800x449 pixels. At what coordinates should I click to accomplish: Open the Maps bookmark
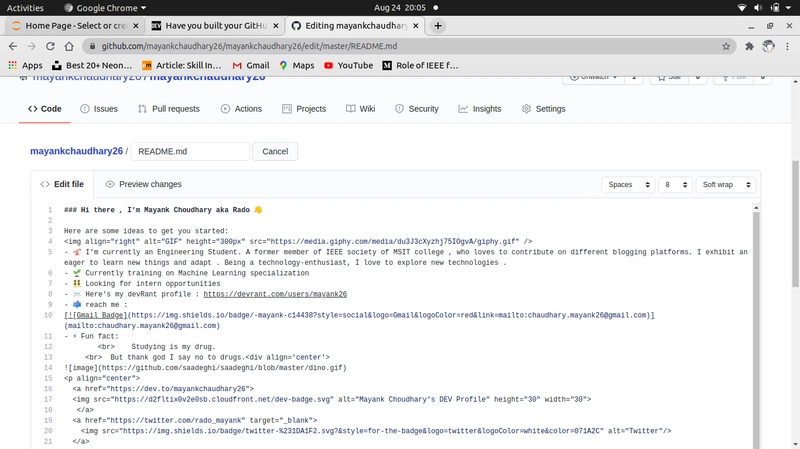(296, 65)
